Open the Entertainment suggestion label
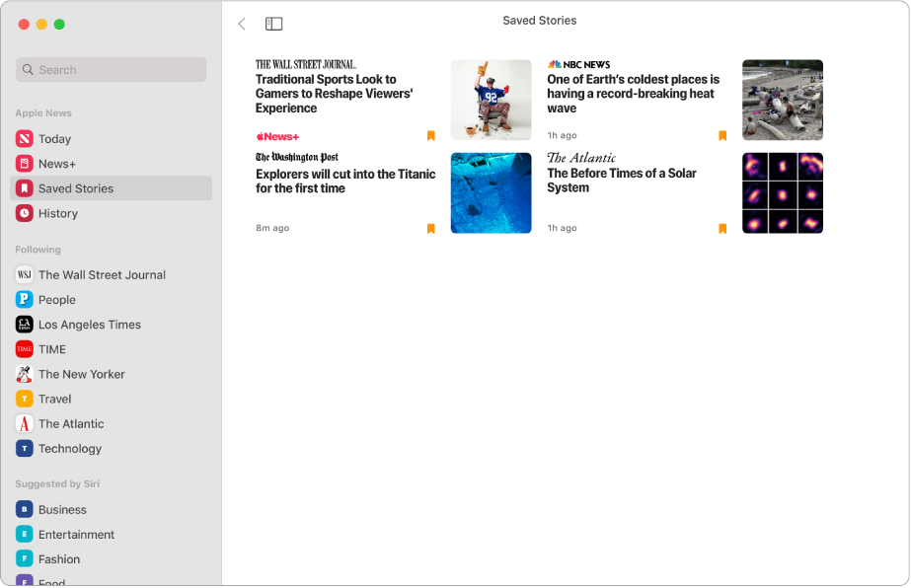The image size is (911, 588). [x=77, y=535]
